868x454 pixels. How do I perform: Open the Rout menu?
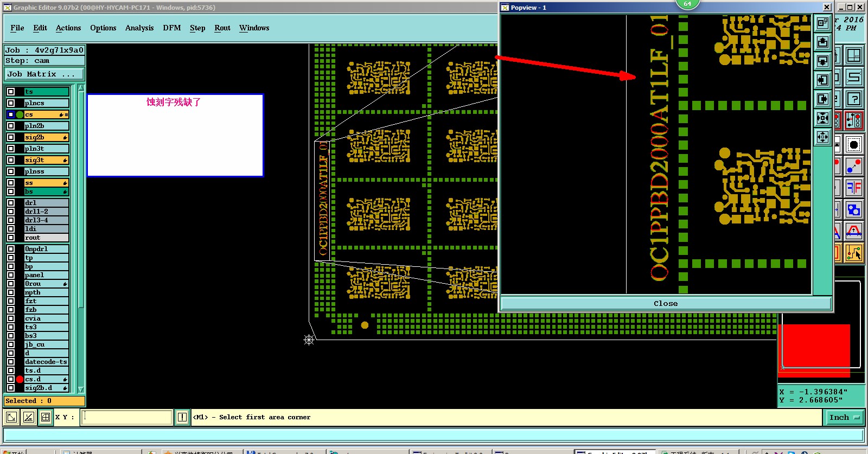click(222, 28)
